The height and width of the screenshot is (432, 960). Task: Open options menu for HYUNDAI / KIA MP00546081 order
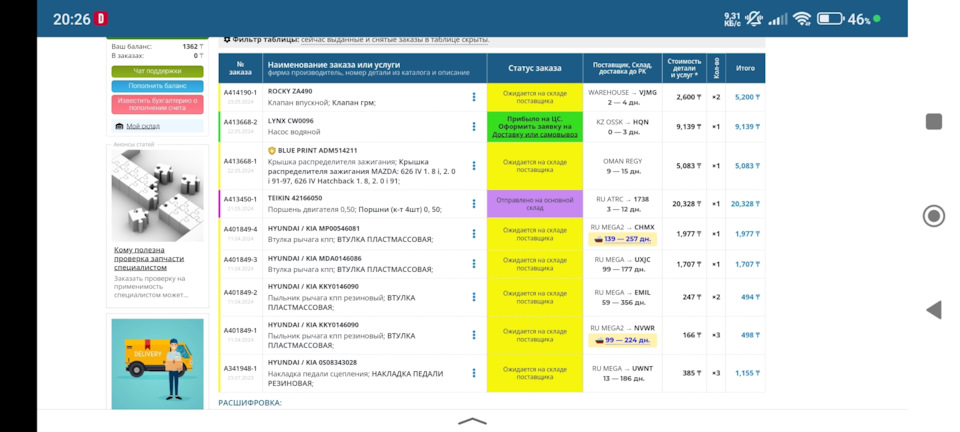(x=474, y=233)
